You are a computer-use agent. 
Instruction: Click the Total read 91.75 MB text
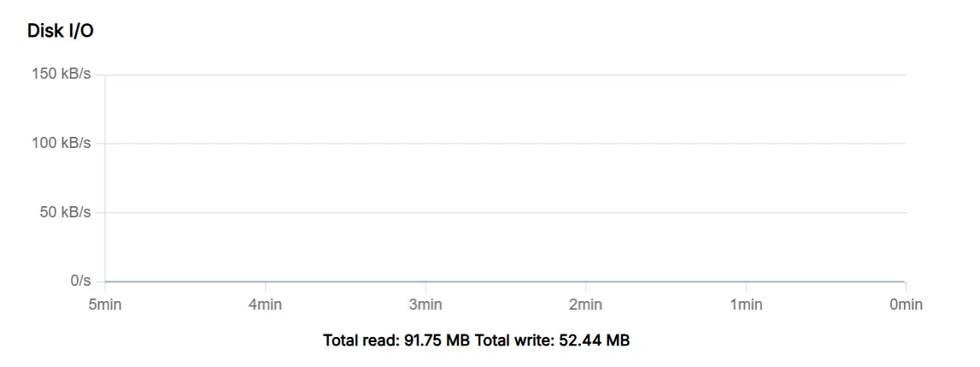click(x=396, y=340)
